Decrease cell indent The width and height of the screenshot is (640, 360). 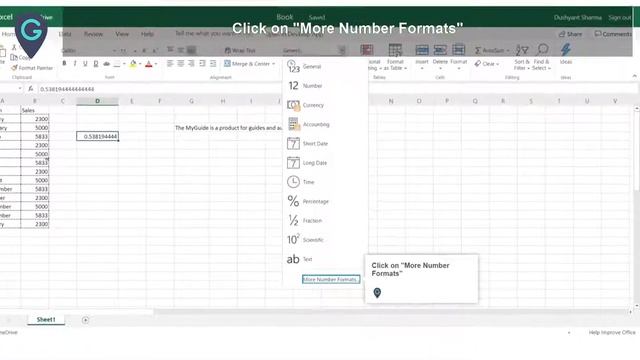[202, 64]
